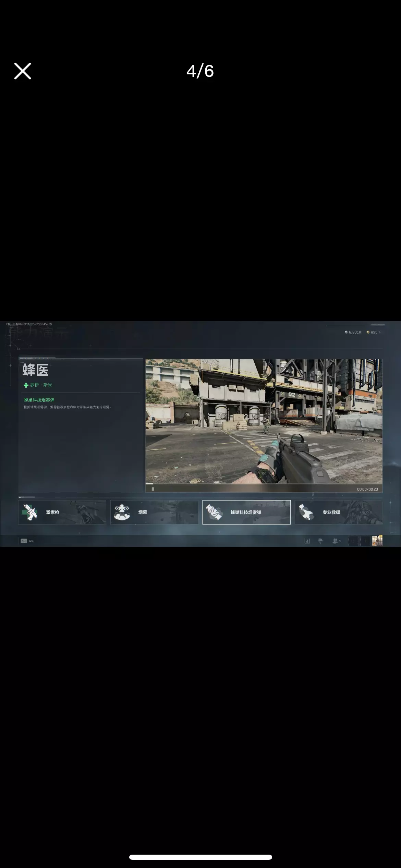
Task: Open the statistics bar chart icon
Action: click(x=307, y=541)
